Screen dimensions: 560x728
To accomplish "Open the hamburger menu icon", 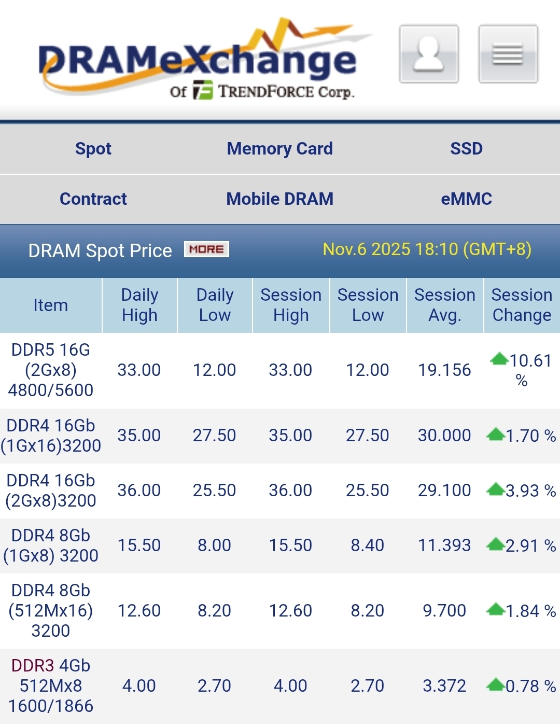I will 508,54.
